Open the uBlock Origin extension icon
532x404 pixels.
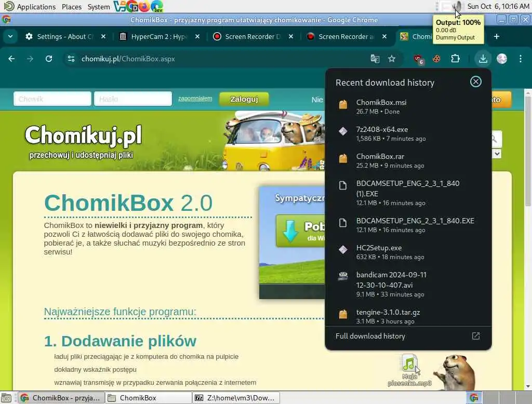coord(419,59)
